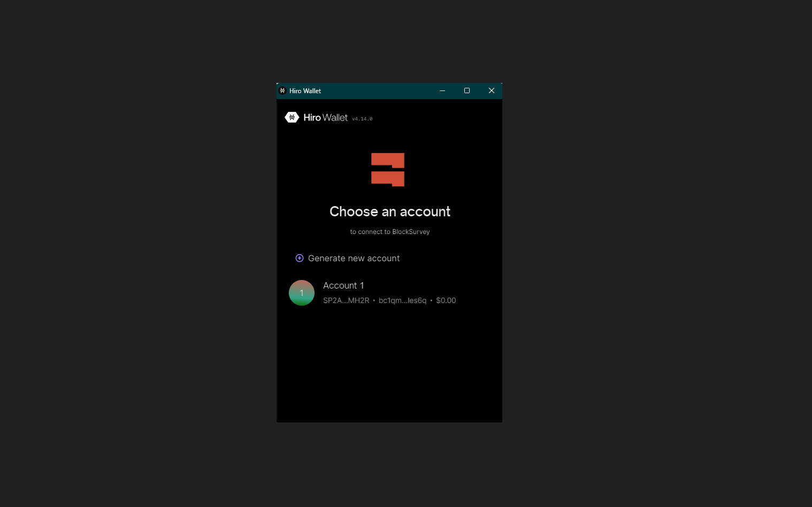The height and width of the screenshot is (507, 812).
Task: Click the plus icon beside Generate new account
Action: point(300,258)
